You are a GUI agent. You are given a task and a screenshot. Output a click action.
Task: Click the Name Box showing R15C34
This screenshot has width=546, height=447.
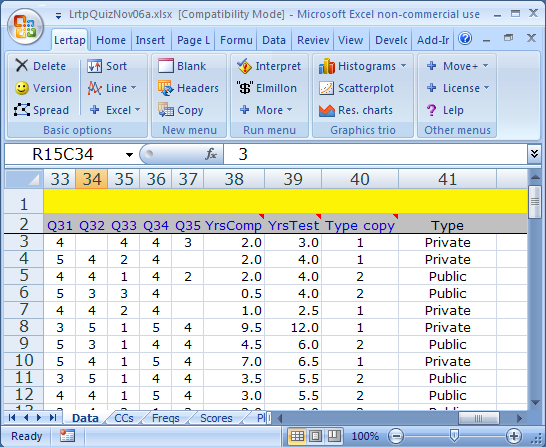(64, 154)
